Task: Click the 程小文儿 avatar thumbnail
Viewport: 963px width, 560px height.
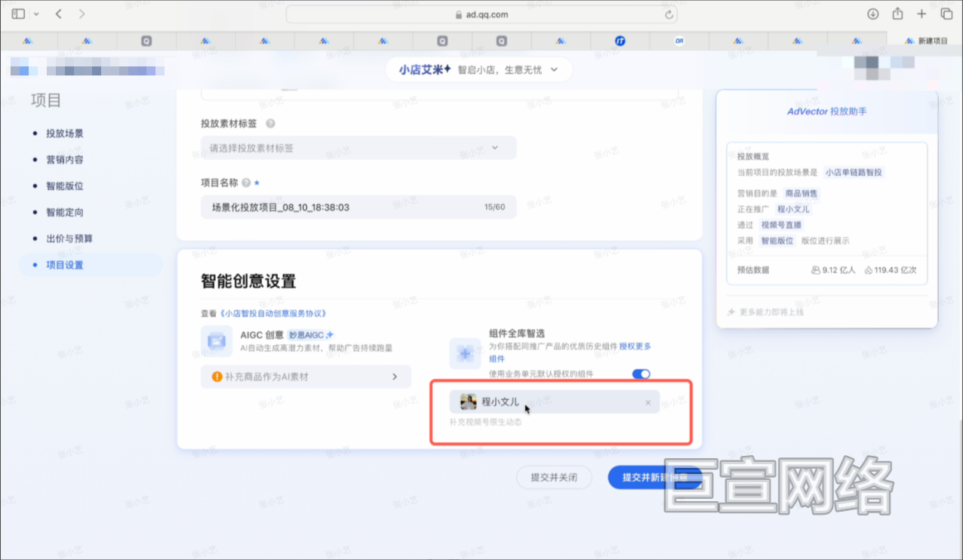Action: (468, 402)
